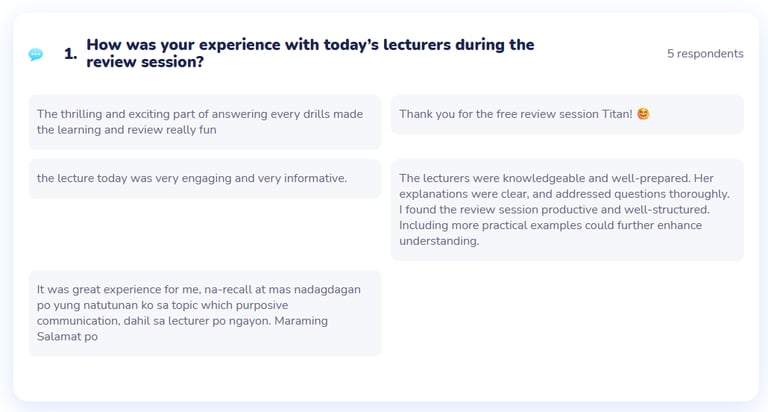
Task: Click the question number 1.
Action: [71, 53]
